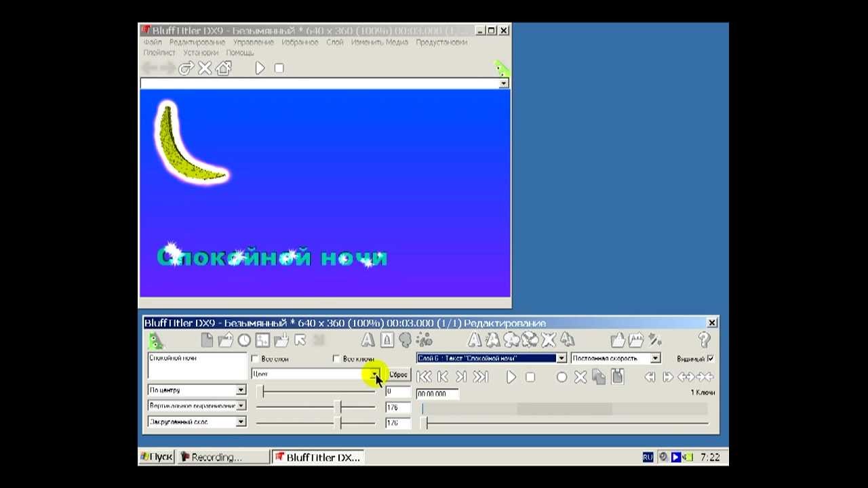Add a picture layer with the framed A icon
The image size is (868, 488).
pos(387,340)
